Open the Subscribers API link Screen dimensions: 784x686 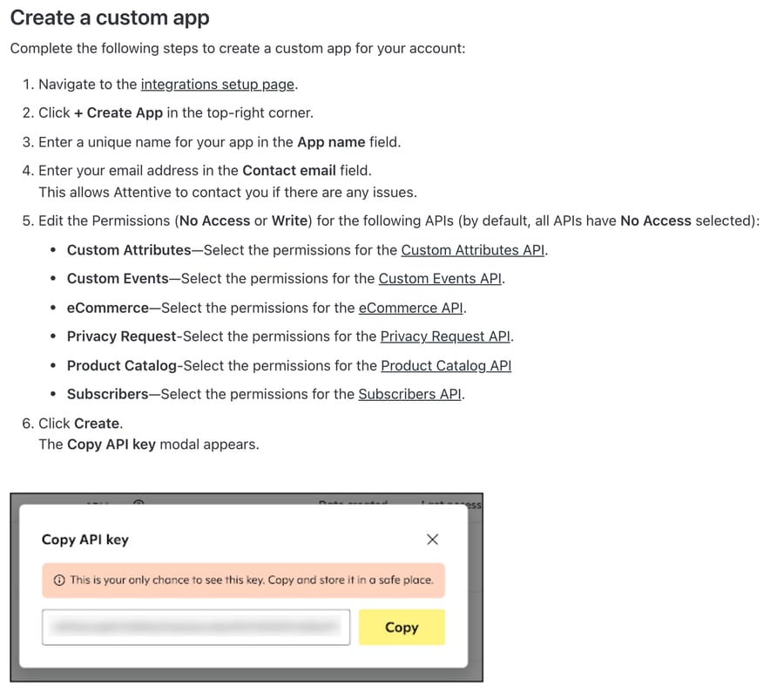(x=409, y=394)
